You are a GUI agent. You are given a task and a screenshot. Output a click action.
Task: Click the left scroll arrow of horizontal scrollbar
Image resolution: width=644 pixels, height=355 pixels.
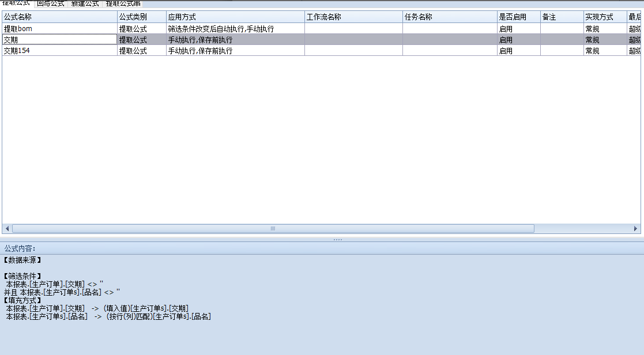(x=6, y=229)
